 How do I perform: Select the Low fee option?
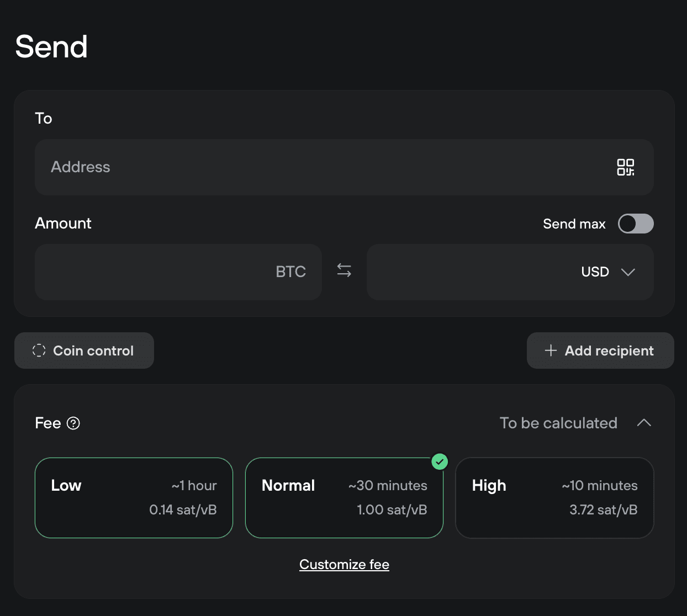pos(134,497)
